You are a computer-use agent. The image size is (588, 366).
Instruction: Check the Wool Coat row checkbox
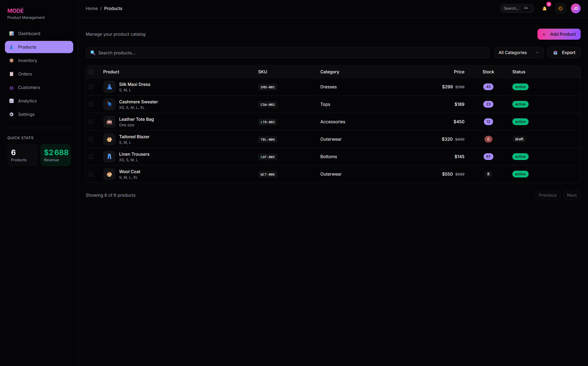pos(91,174)
